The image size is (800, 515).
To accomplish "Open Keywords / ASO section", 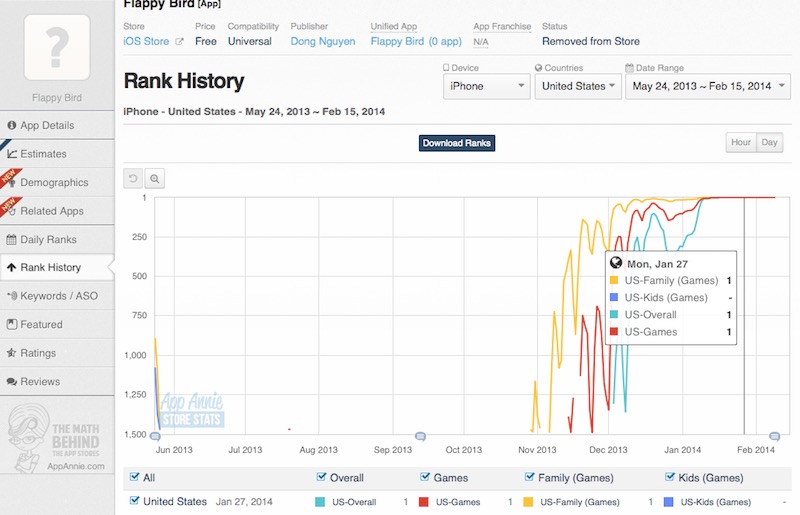I will pos(57,296).
